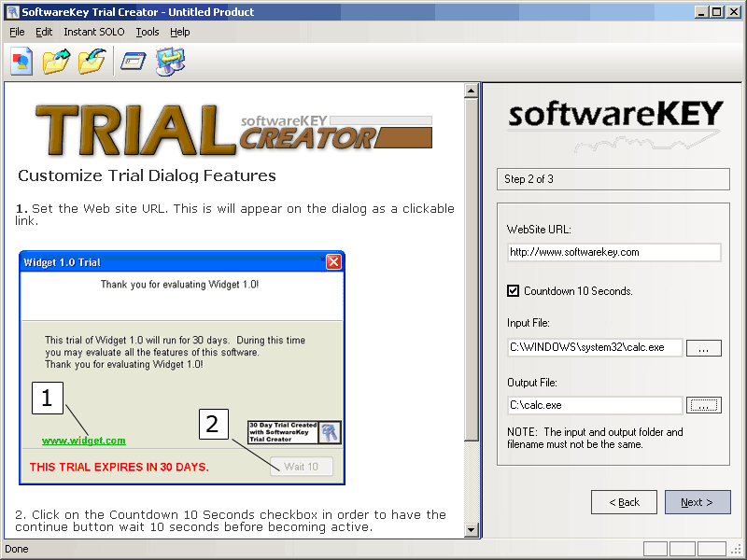Click the Output File path field
This screenshot has width=747, height=560.
(595, 405)
